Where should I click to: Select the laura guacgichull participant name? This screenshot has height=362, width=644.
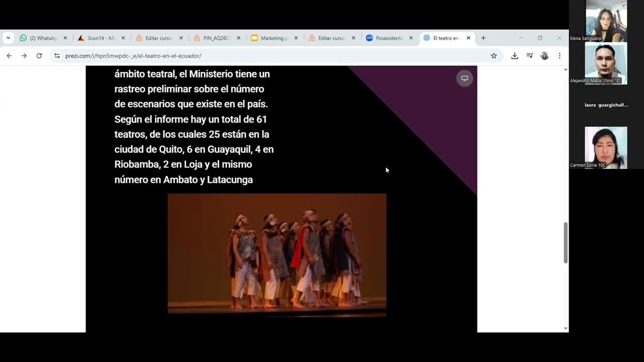pyautogui.click(x=606, y=105)
